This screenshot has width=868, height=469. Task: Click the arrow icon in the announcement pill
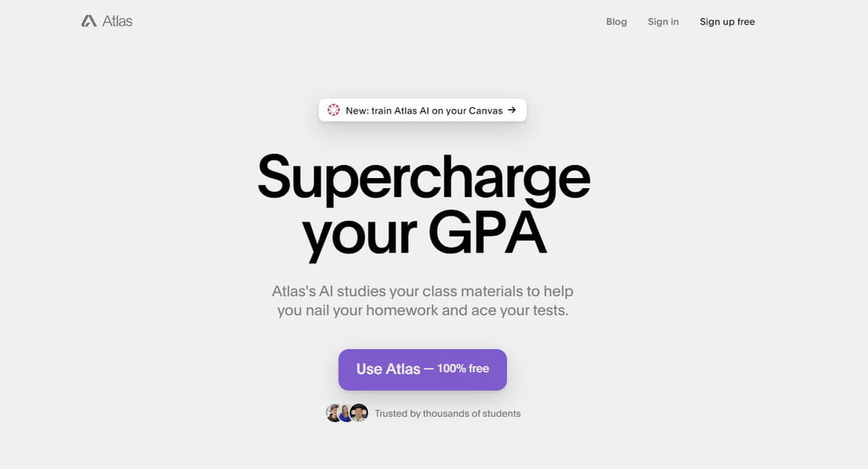pos(512,110)
